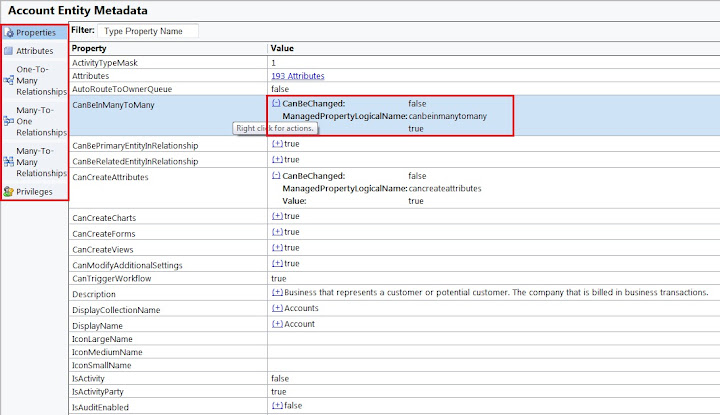Click the Privileges icon in sidebar
Image resolution: width=720 pixels, height=415 pixels.
click(9, 191)
